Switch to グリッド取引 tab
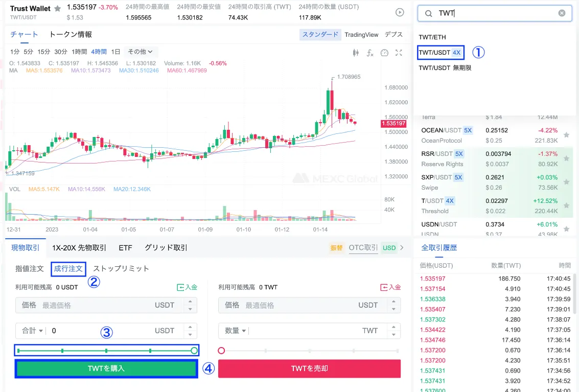This screenshot has height=392, width=579. pos(166,247)
